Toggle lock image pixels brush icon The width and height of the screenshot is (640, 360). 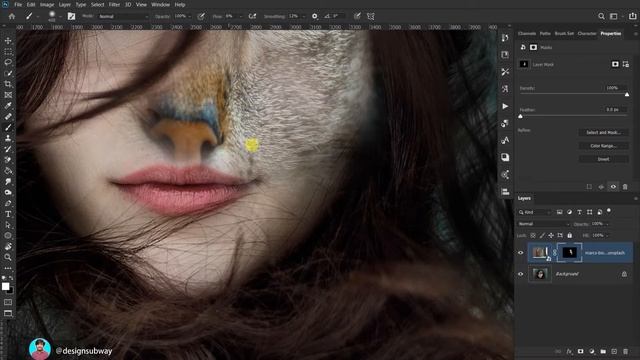pos(542,236)
